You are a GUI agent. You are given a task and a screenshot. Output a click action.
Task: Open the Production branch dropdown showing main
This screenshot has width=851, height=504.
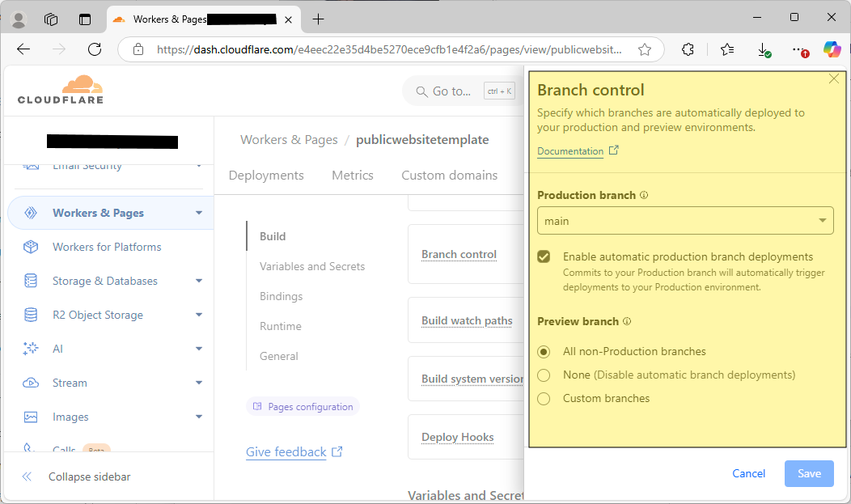click(684, 221)
